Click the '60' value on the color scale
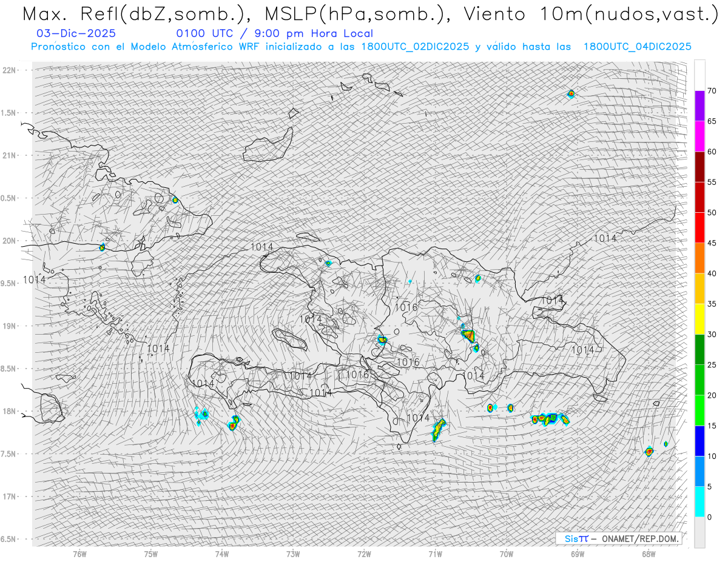The image size is (728, 562). (x=712, y=152)
